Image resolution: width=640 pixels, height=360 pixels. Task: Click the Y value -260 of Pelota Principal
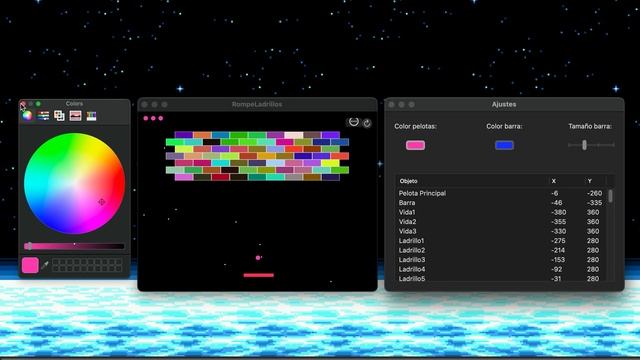(594, 193)
